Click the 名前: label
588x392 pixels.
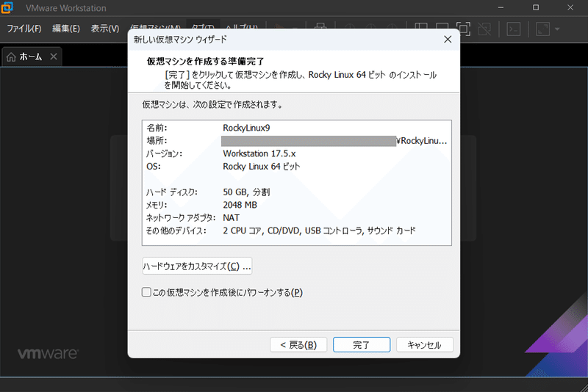157,128
